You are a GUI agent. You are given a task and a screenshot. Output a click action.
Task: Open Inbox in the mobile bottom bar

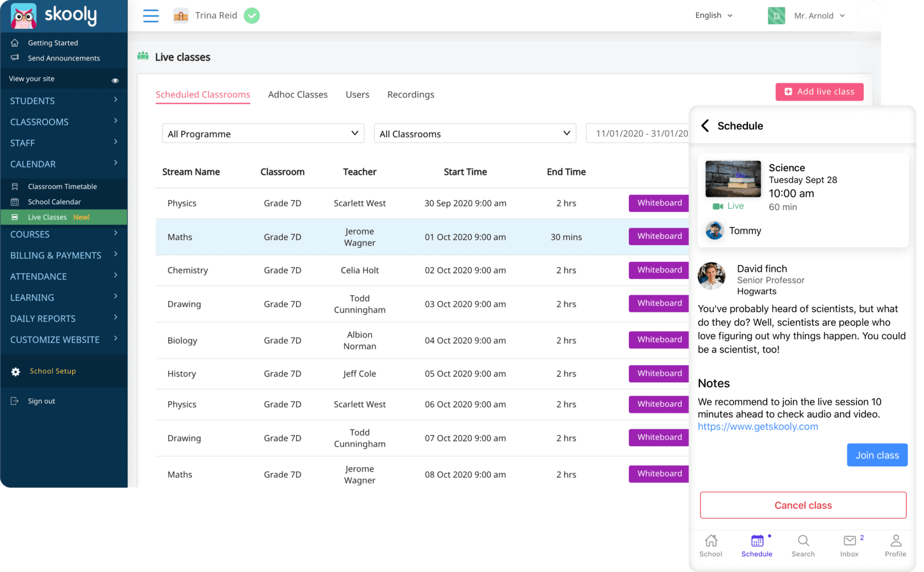tap(850, 546)
